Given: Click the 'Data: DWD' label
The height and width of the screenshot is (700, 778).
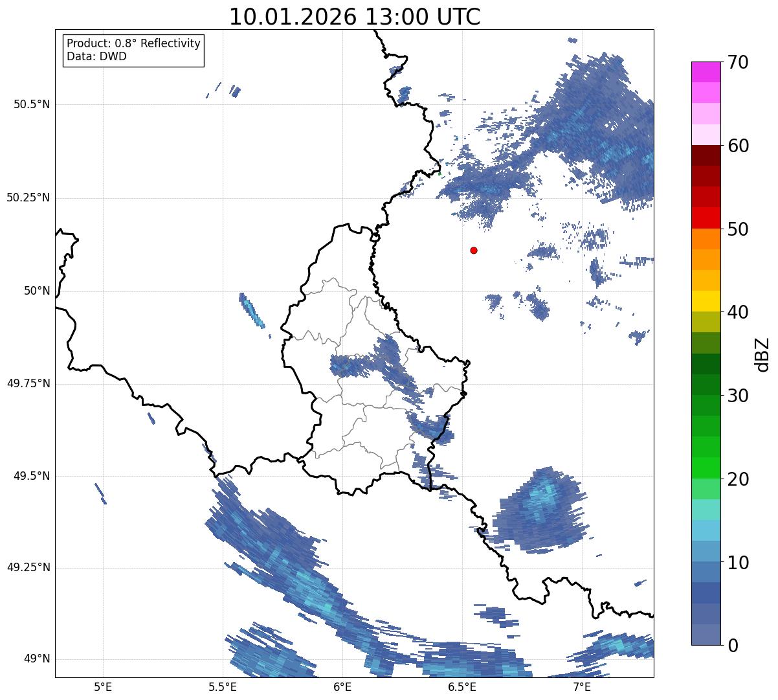Looking at the screenshot, I should click(96, 56).
